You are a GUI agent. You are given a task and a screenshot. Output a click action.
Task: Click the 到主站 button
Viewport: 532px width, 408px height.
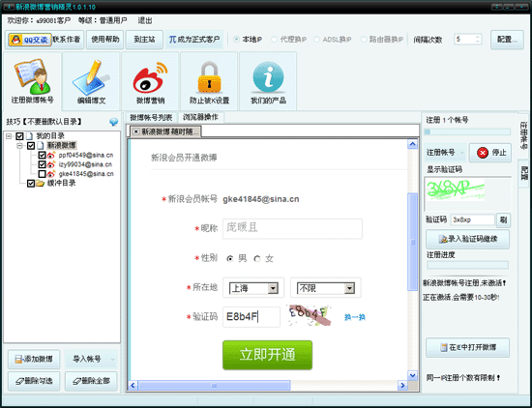(144, 40)
